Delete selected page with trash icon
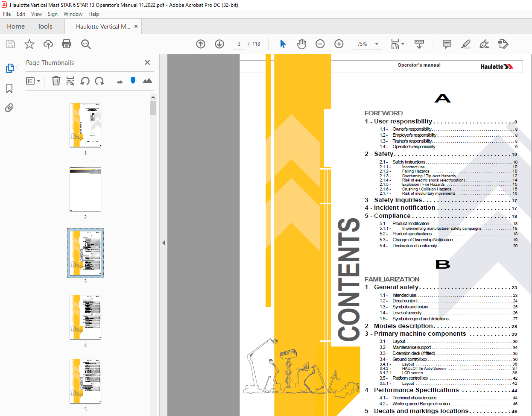532x416 pixels. pyautogui.click(x=56, y=81)
